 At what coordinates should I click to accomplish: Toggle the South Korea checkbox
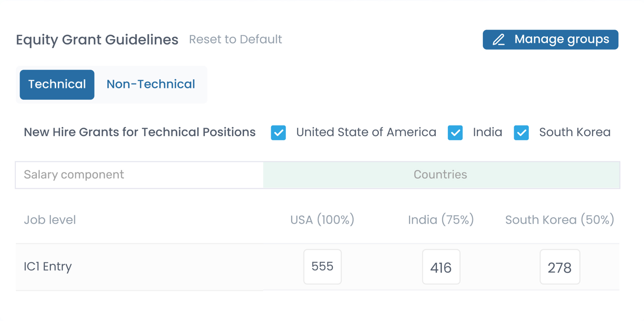point(521,133)
